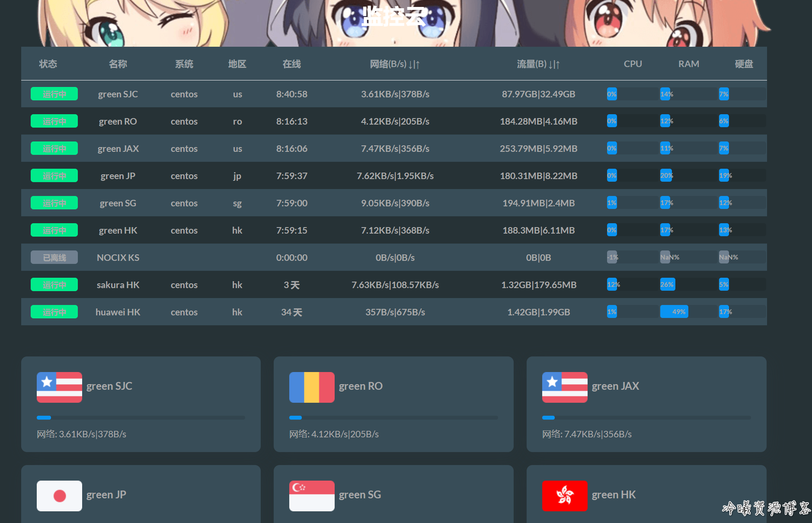812x523 pixels.
Task: Click region ro in green RO row
Action: point(237,121)
